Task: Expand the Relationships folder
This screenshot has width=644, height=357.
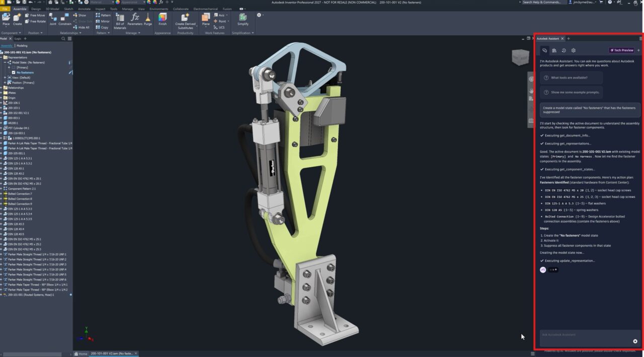Action: [x=2, y=87]
